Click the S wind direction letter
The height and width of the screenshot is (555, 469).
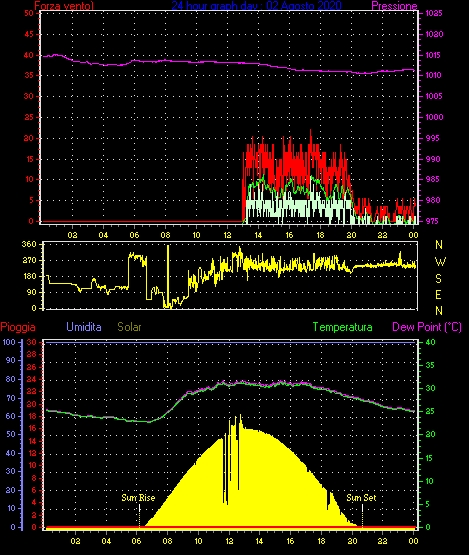[439, 279]
